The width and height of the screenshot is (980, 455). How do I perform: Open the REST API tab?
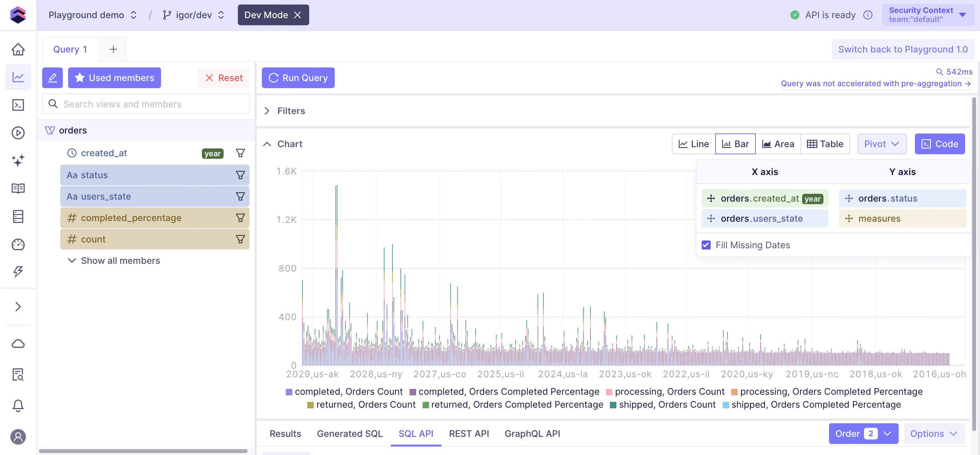[469, 434]
